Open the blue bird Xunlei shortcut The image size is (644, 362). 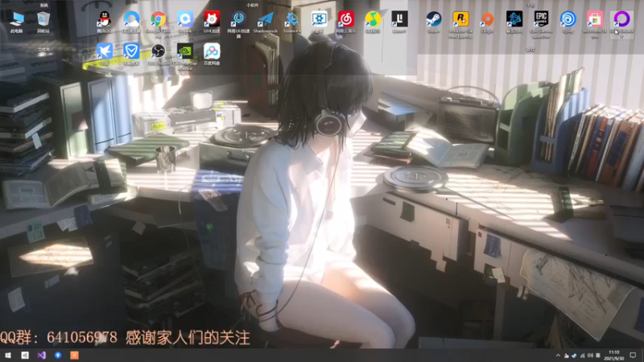click(x=105, y=54)
